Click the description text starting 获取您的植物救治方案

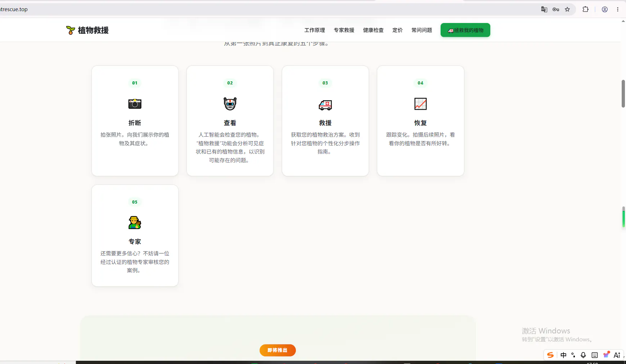click(x=325, y=143)
